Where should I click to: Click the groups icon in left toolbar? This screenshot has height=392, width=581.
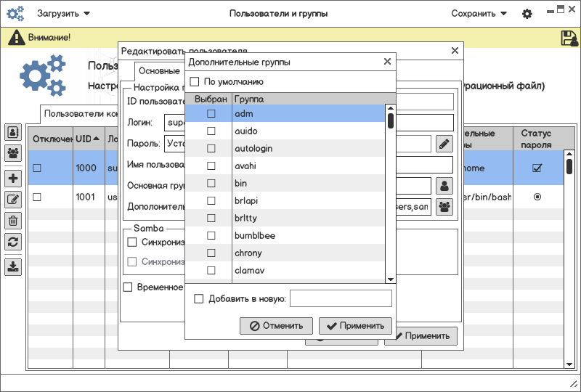pos(13,153)
